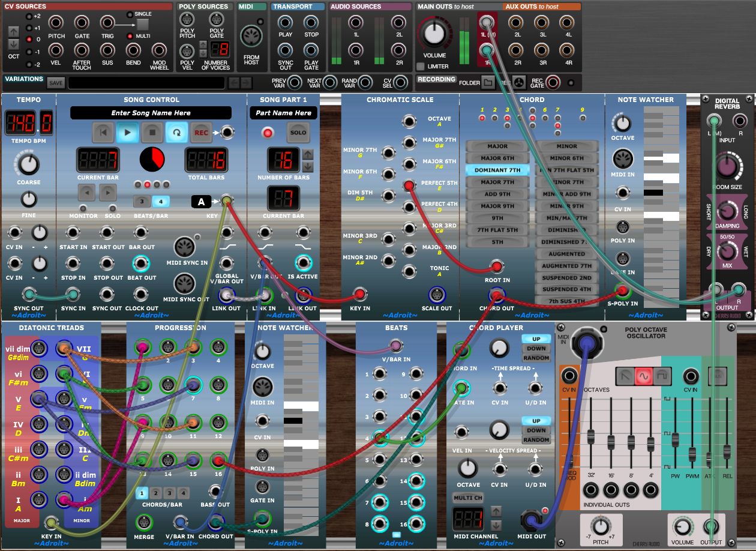Click the PW slider on Poly Octave Oscillator

pos(675,441)
